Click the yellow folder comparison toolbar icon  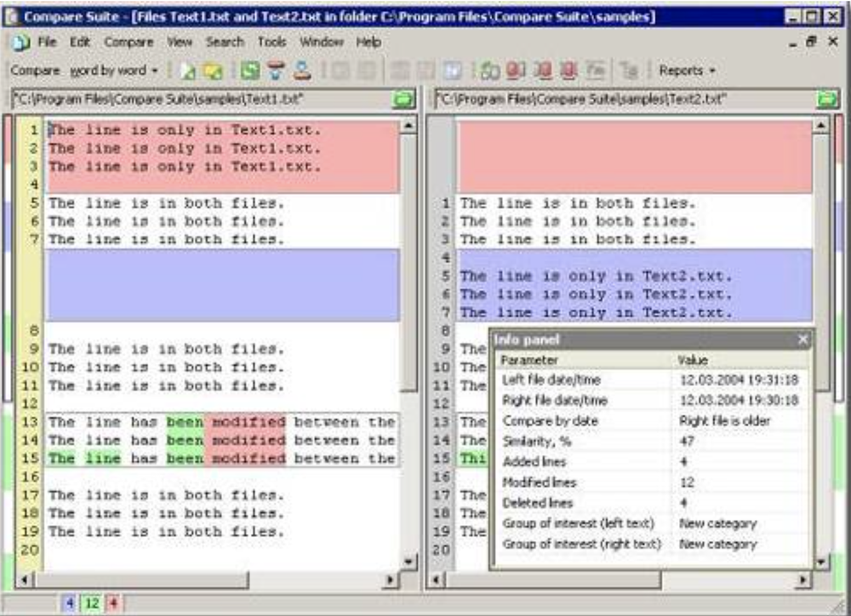click(x=212, y=71)
